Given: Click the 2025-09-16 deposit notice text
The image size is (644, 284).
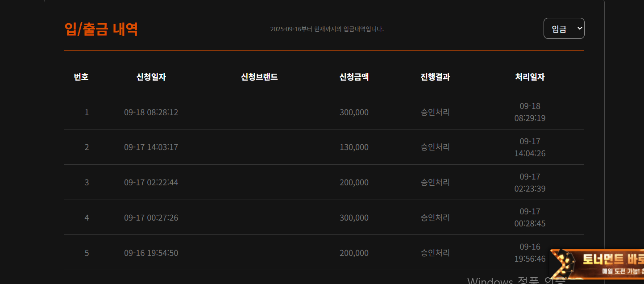Looking at the screenshot, I should (x=327, y=29).
